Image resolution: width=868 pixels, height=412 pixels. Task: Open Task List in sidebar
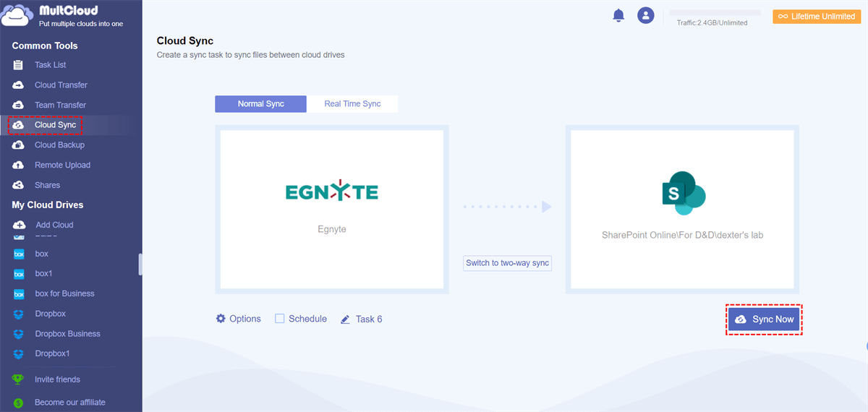click(51, 65)
